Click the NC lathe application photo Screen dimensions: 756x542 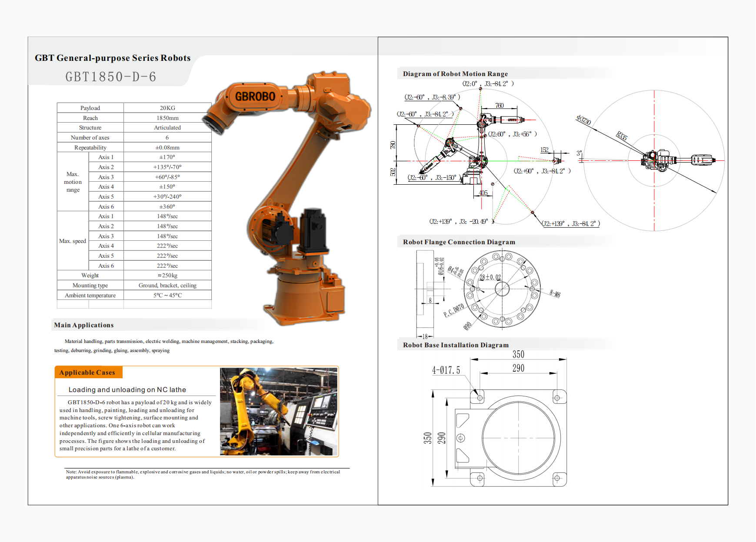(279, 411)
